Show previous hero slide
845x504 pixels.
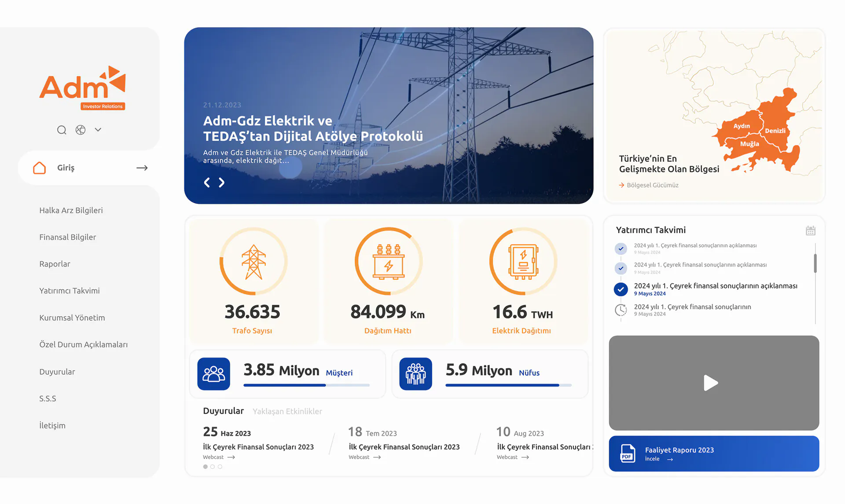(207, 183)
